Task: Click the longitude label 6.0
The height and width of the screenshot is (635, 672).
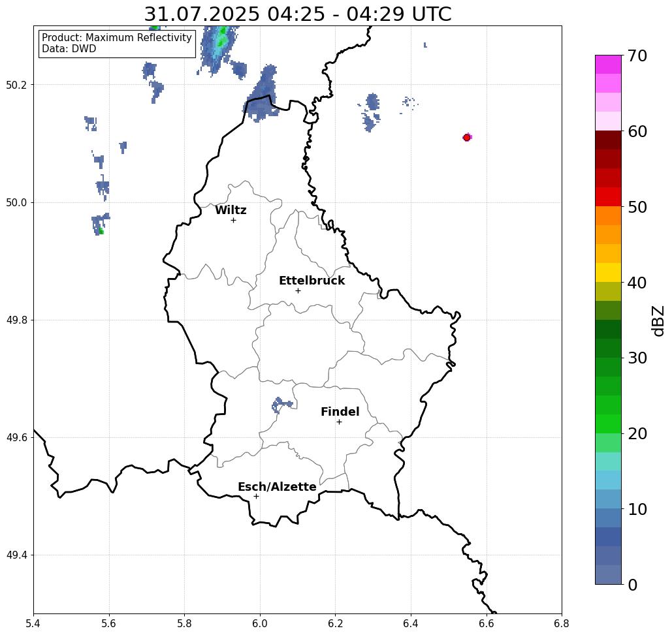Action: (260, 623)
